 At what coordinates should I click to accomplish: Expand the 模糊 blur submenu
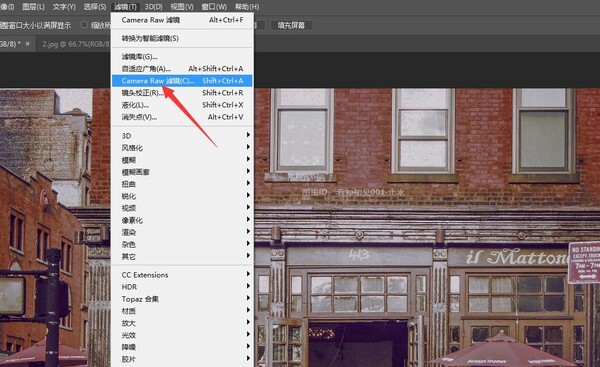point(182,160)
